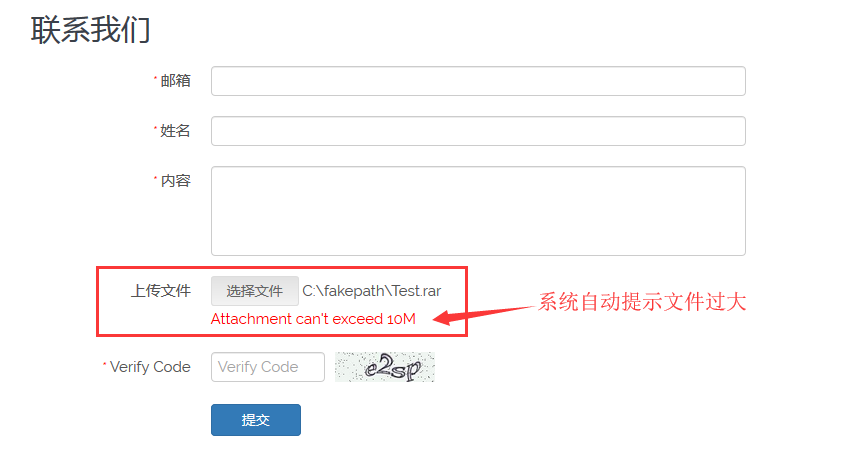Click the 系统自动提示文件过大 annotation text
Screen dimensions: 850x451
[x=642, y=302]
